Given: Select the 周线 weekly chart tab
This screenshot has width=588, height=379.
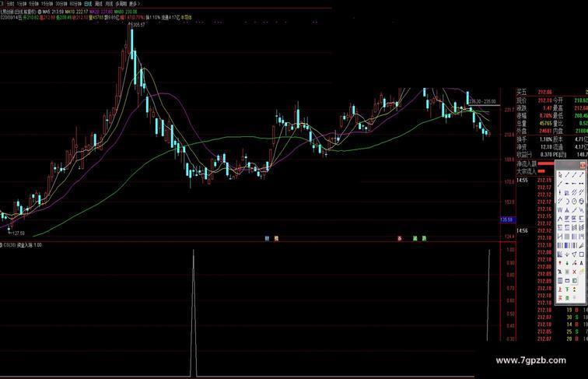Looking at the screenshot, I should [x=99, y=3].
